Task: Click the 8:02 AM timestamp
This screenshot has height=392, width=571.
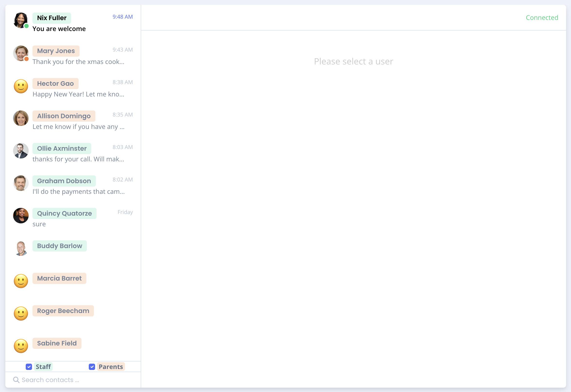Action: [122, 180]
